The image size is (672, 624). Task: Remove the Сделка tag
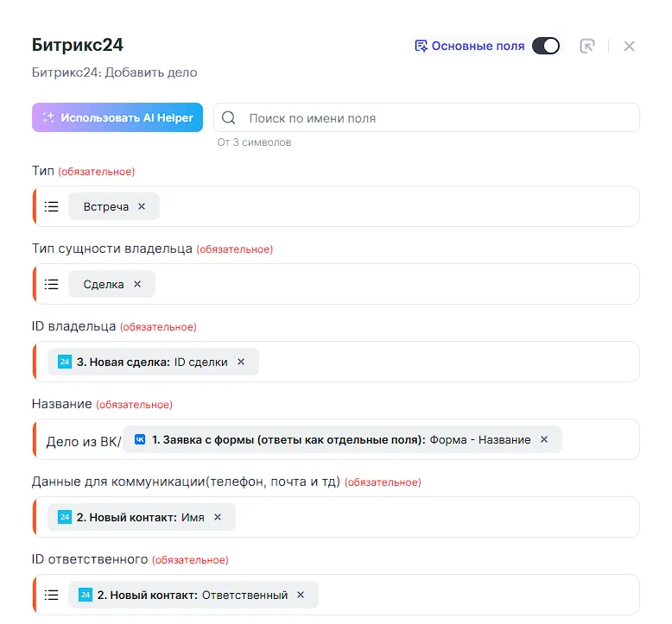click(137, 285)
